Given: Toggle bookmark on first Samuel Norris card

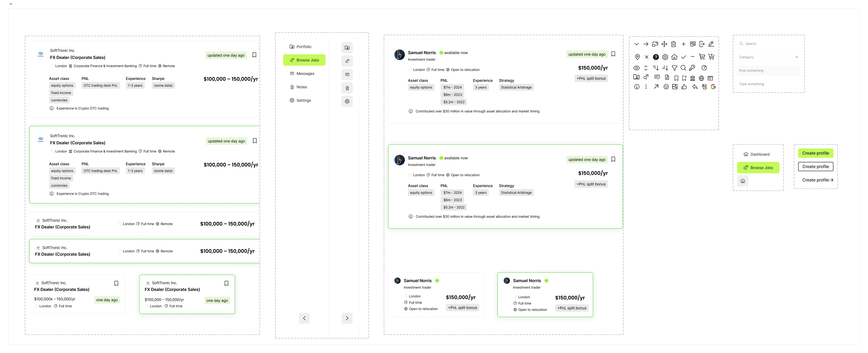Looking at the screenshot, I should click(613, 54).
